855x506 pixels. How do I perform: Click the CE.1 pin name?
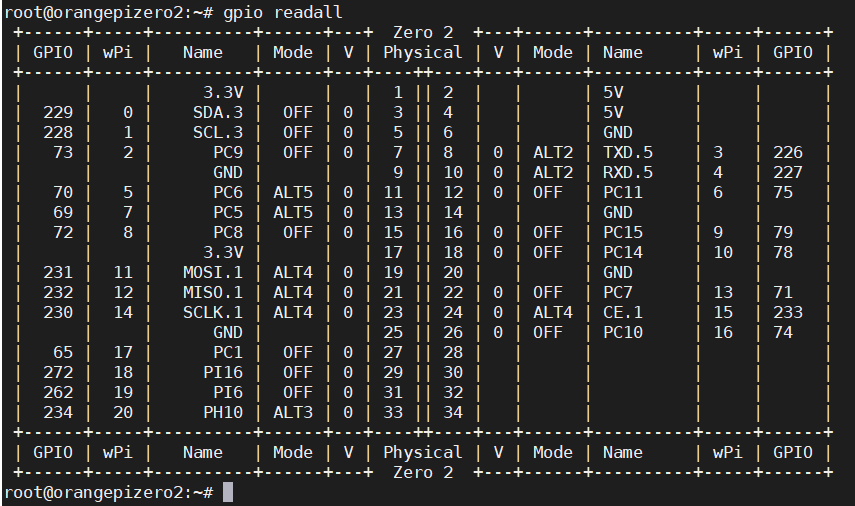coord(623,312)
